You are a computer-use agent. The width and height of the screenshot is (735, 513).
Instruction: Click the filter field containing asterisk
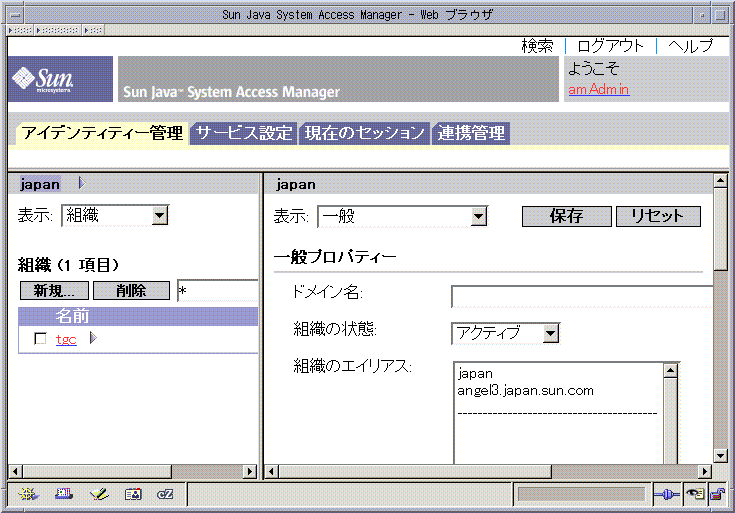(218, 290)
